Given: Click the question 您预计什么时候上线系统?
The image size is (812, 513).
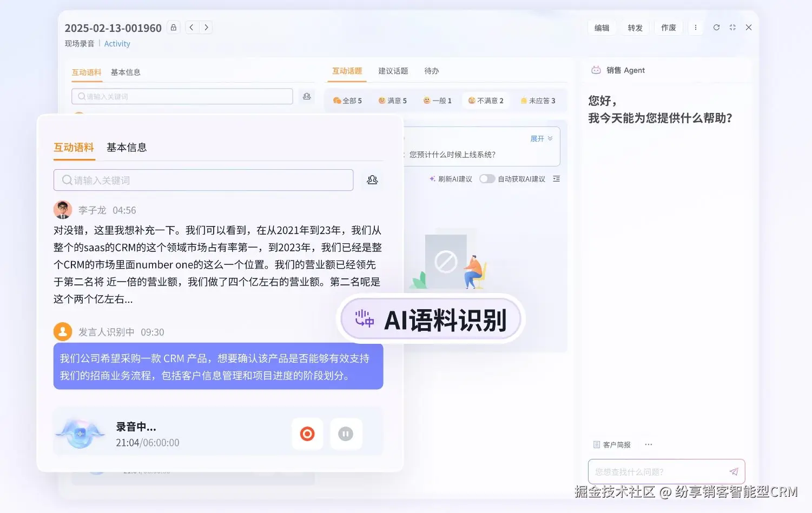Looking at the screenshot, I should coord(452,155).
